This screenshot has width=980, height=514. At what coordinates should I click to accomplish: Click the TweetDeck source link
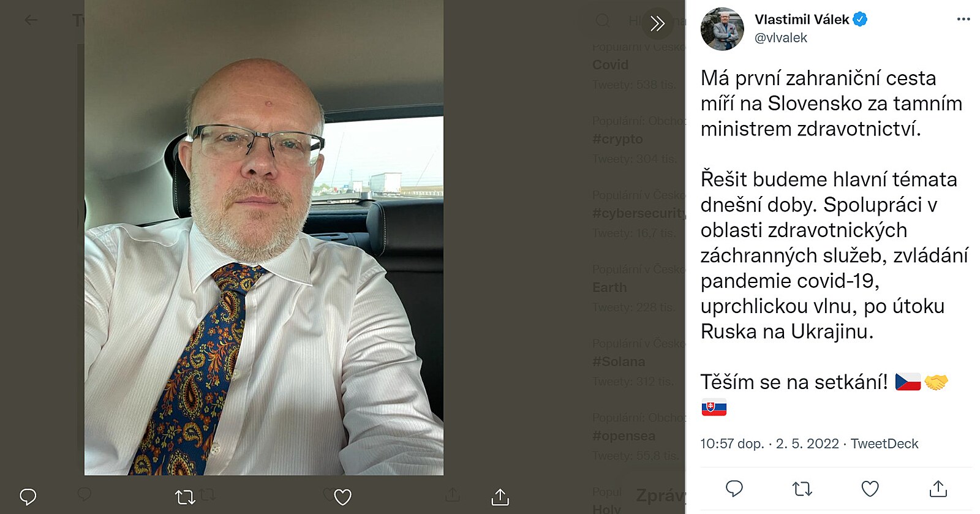point(884,444)
